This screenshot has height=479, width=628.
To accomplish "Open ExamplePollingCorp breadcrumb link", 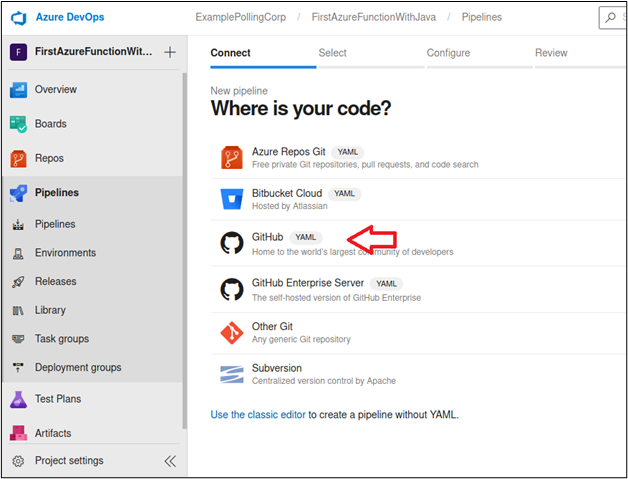I will point(241,17).
